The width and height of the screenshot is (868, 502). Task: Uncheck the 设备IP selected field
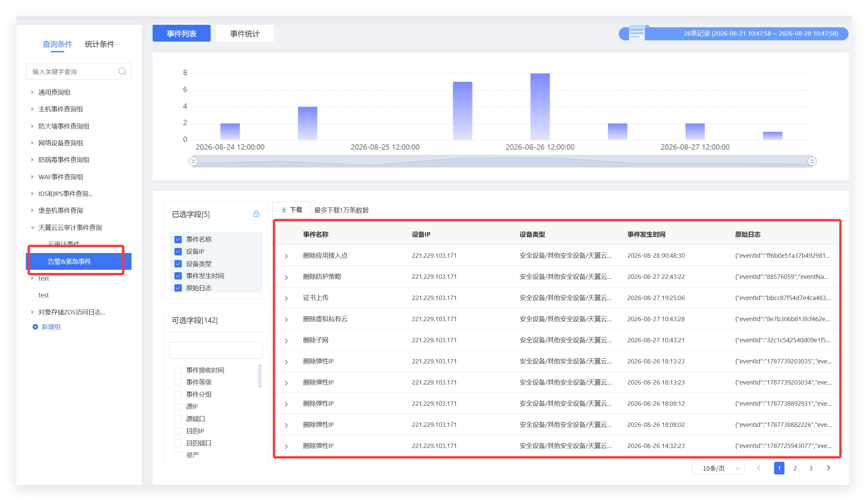point(178,252)
